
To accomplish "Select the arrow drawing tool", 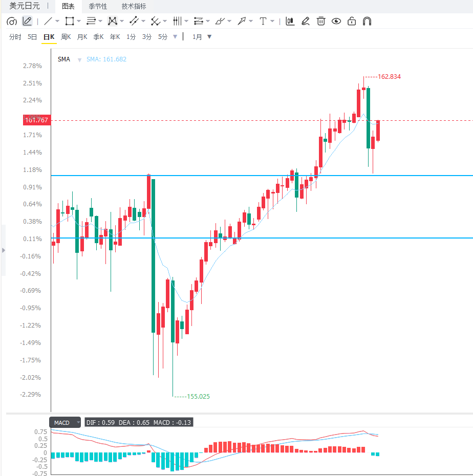I will 242,21.
